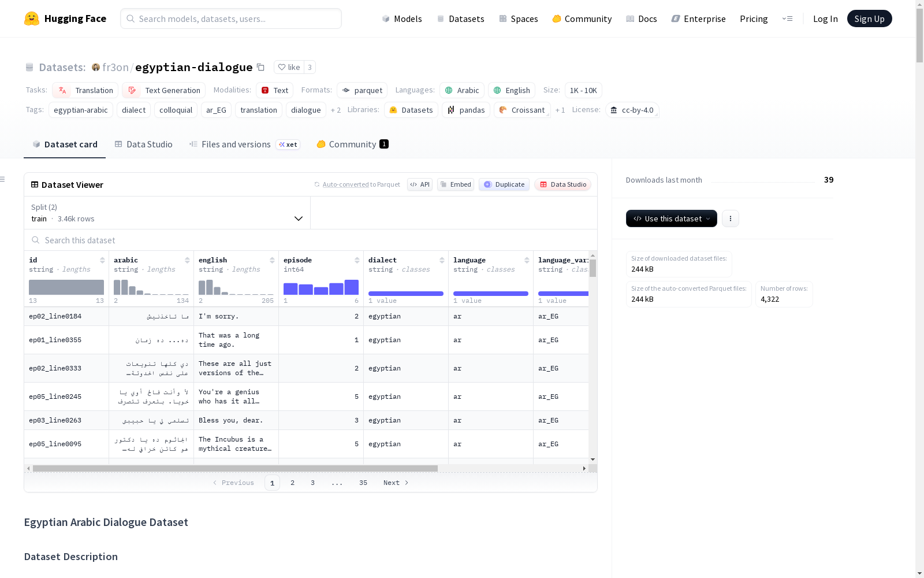Click the Duplicate button
This screenshot has width=924, height=578.
point(504,184)
